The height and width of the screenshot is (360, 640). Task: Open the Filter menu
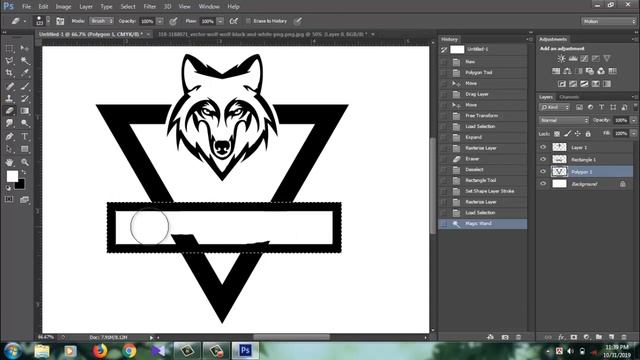149,7
